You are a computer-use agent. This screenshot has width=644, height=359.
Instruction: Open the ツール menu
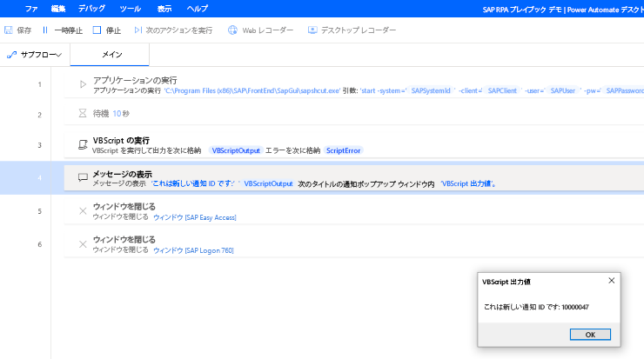[131, 9]
